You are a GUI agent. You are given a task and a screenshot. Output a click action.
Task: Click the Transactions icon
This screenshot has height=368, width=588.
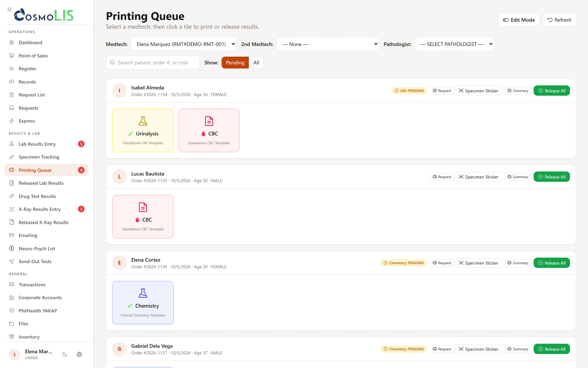(11, 284)
